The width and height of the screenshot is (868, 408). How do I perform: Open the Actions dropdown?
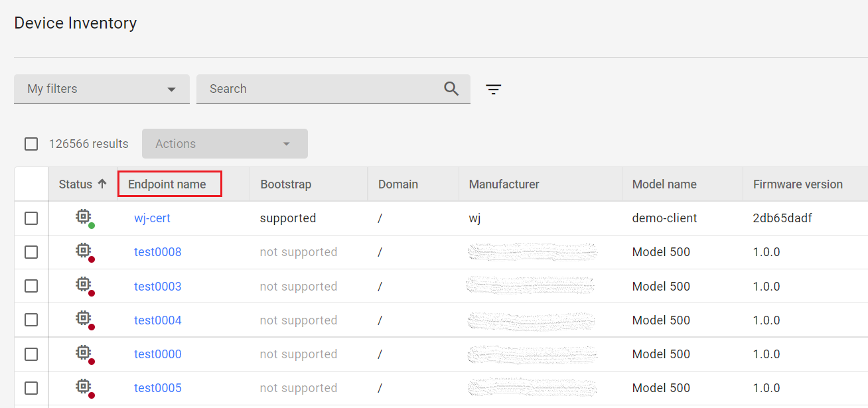click(225, 143)
